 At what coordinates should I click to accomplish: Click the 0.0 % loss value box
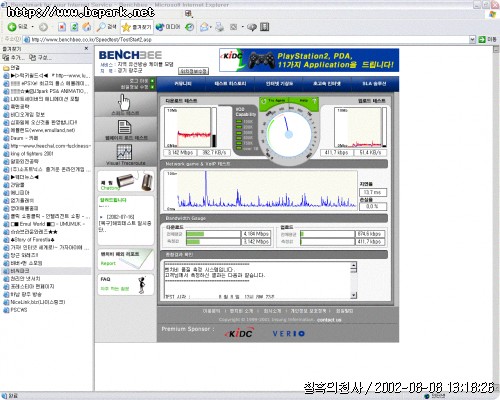click(x=373, y=207)
